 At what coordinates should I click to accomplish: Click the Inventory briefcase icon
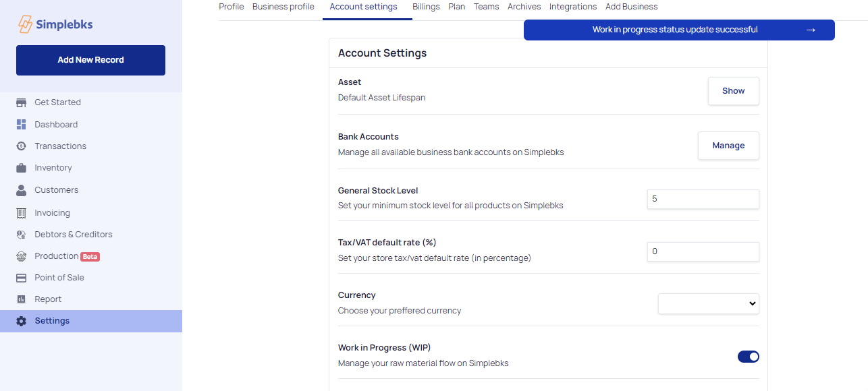click(x=22, y=168)
